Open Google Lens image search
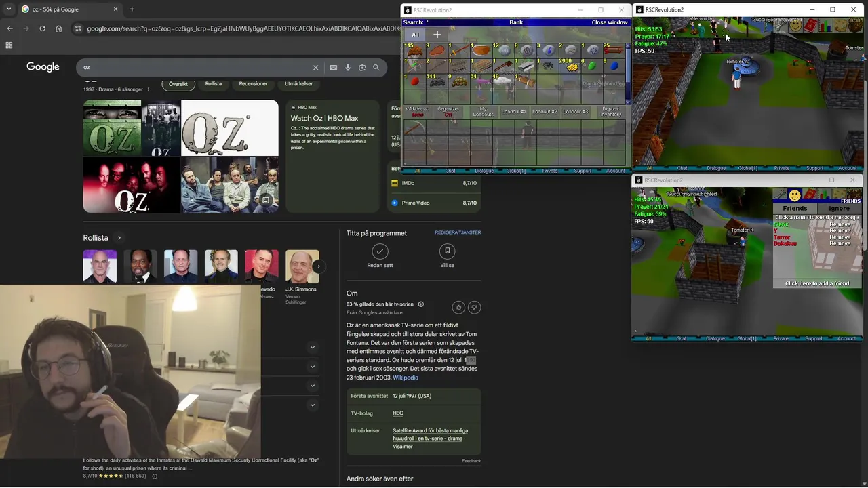The image size is (868, 488). coord(362,68)
